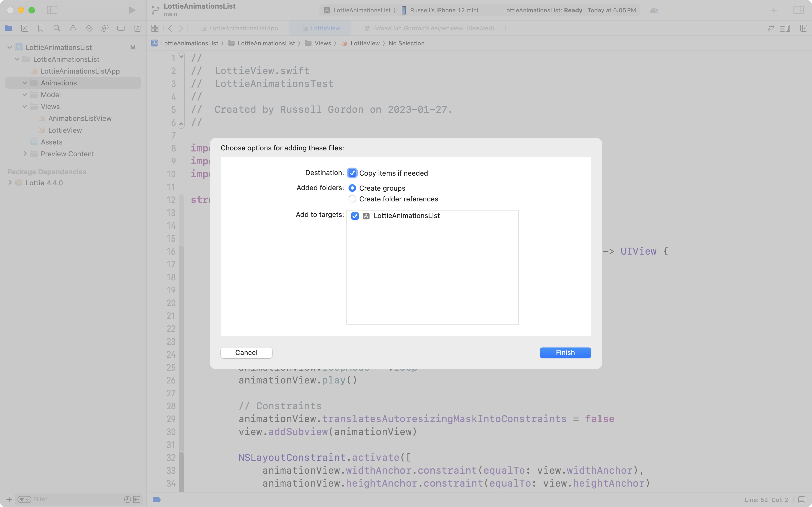Select Create folder references option
This screenshot has width=812, height=507.
click(352, 199)
